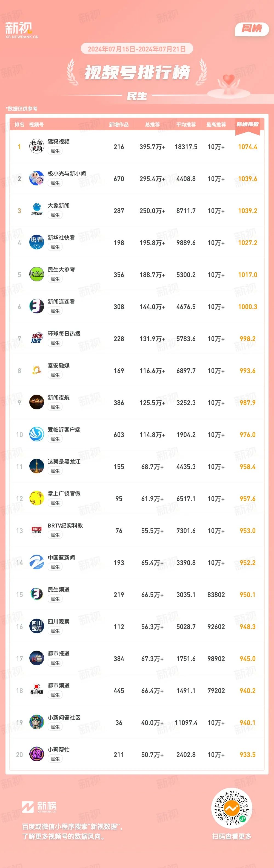This screenshot has width=274, height=868.
Task: Click the BRTV纪实科教 logo icon
Action: [x=36, y=530]
